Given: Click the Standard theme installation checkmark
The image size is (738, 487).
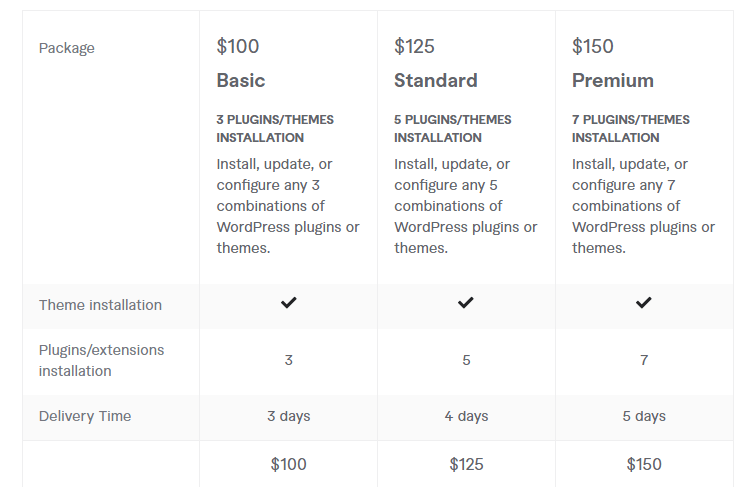Looking at the screenshot, I should click(x=466, y=303).
